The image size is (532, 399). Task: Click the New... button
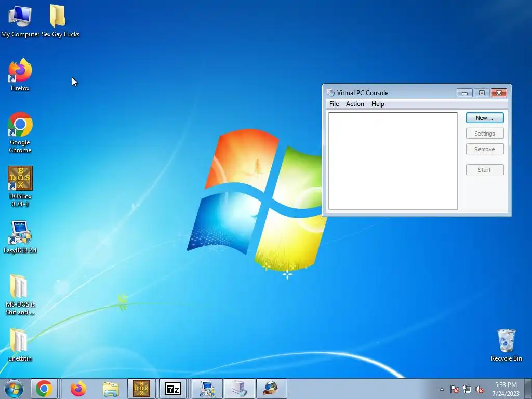485,118
